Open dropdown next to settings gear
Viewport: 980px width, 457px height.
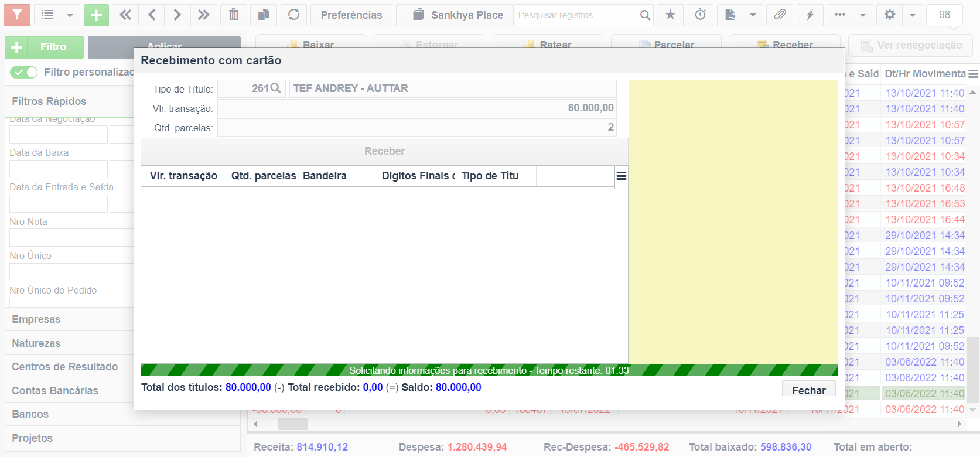tap(912, 15)
